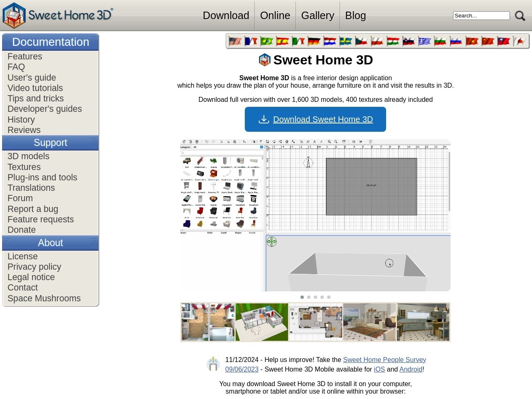Click the Search input field

[481, 15]
